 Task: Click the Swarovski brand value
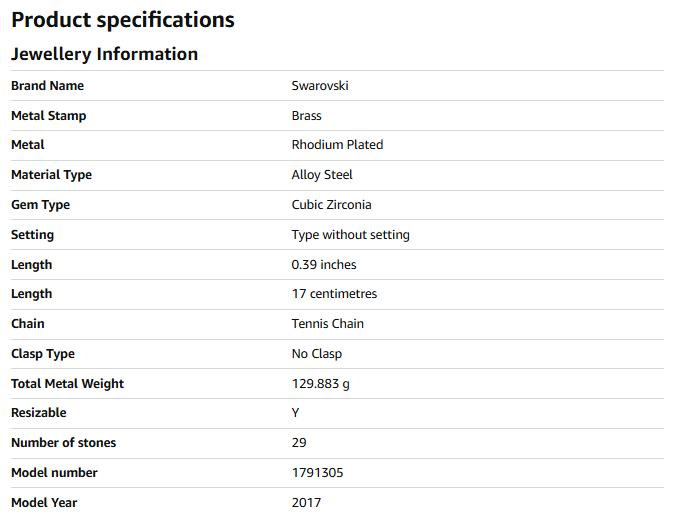pos(320,86)
